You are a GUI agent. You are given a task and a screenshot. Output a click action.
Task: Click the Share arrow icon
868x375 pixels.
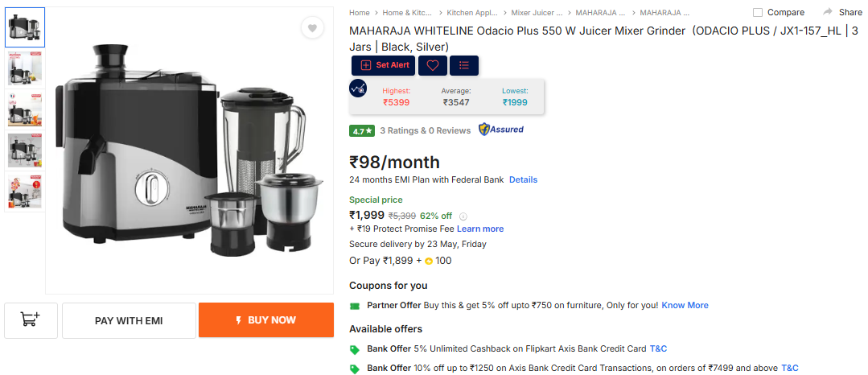click(828, 12)
